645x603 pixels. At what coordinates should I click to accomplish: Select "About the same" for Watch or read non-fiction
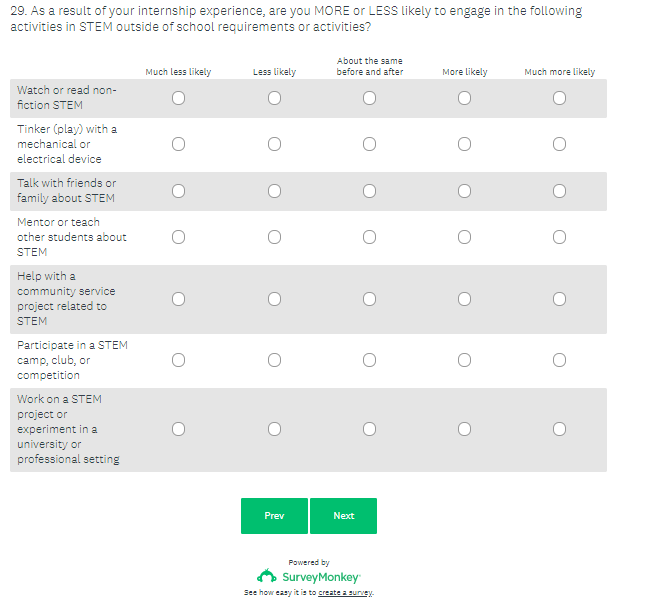coord(369,98)
